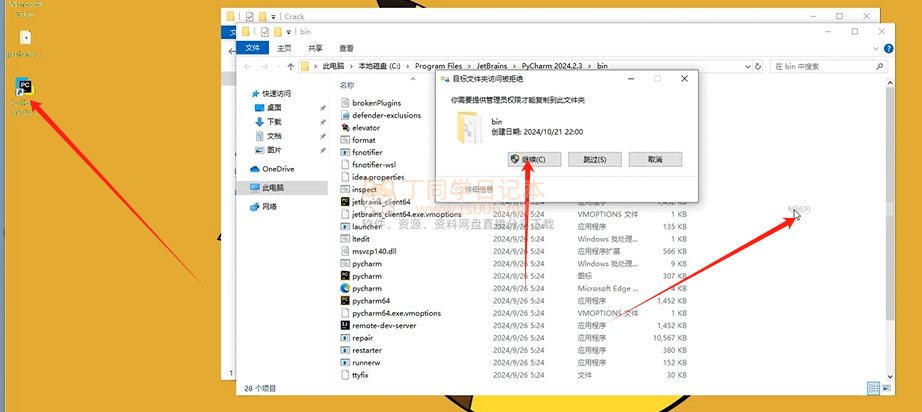Screen dimensions: 922x412
Task: Click 本地磁盘 (C:) in the breadcrumb path
Action: click(379, 66)
